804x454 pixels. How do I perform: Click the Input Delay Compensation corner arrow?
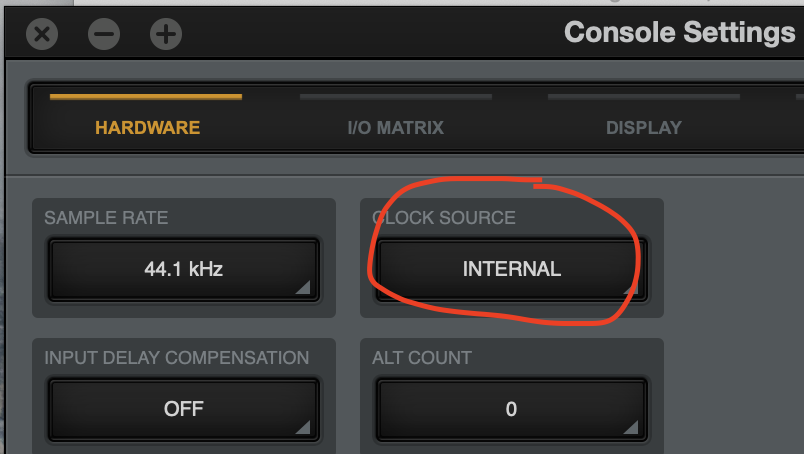pyautogui.click(x=304, y=429)
